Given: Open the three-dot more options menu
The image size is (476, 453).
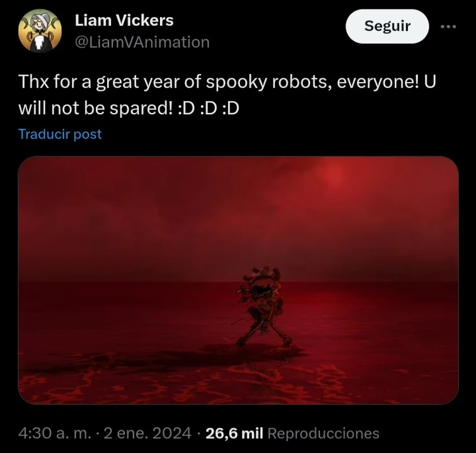Looking at the screenshot, I should point(448,26).
